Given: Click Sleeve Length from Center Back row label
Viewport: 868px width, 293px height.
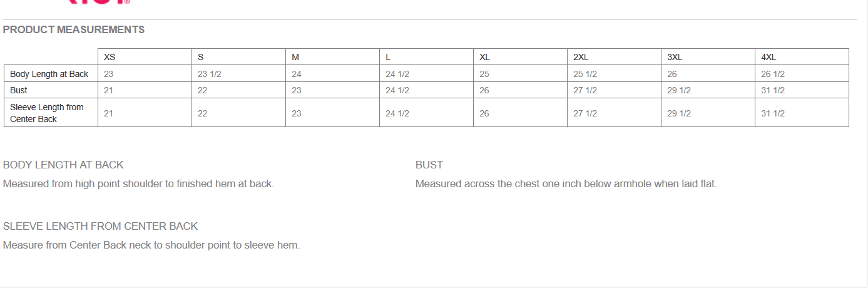Looking at the screenshot, I should click(x=47, y=113).
